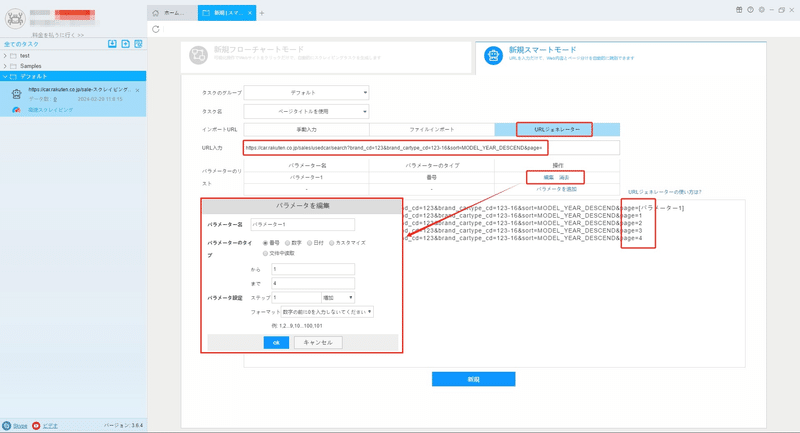Select the URLジェネレーター import tab

tap(557, 130)
